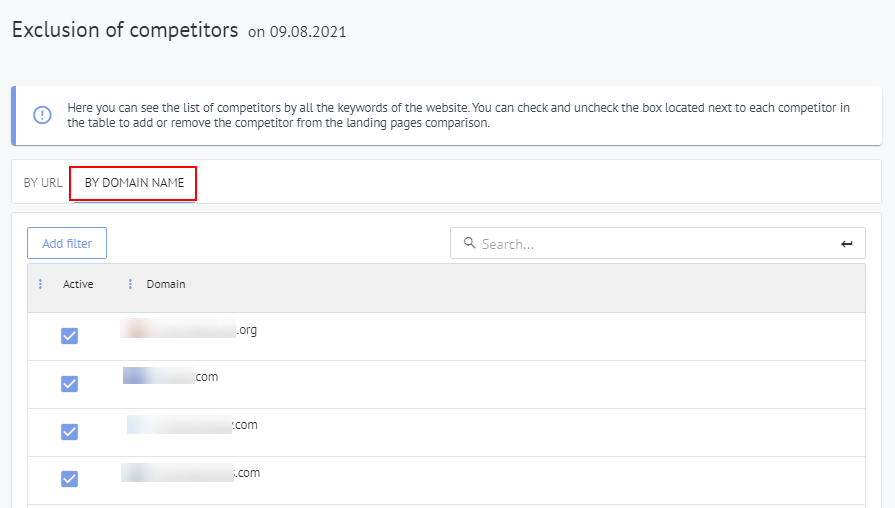The image size is (895, 508).
Task: Uncheck the Active box for the .org domain
Action: click(69, 336)
